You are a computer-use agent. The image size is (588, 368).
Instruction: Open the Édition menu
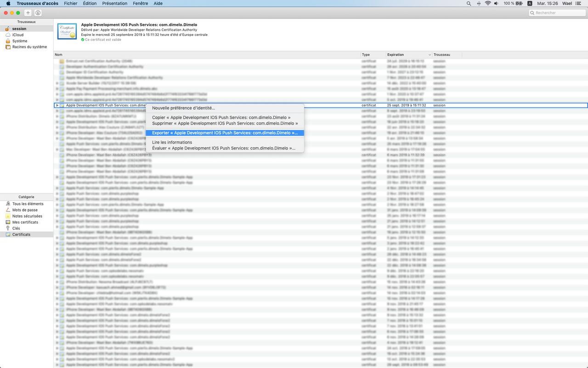(x=90, y=3)
